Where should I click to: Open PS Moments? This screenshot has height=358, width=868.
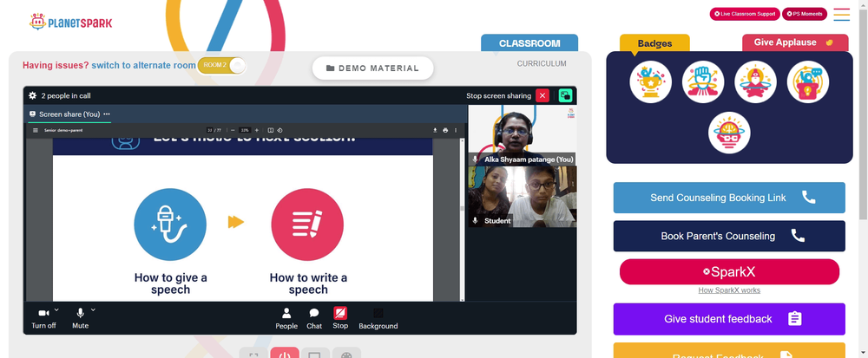point(805,14)
